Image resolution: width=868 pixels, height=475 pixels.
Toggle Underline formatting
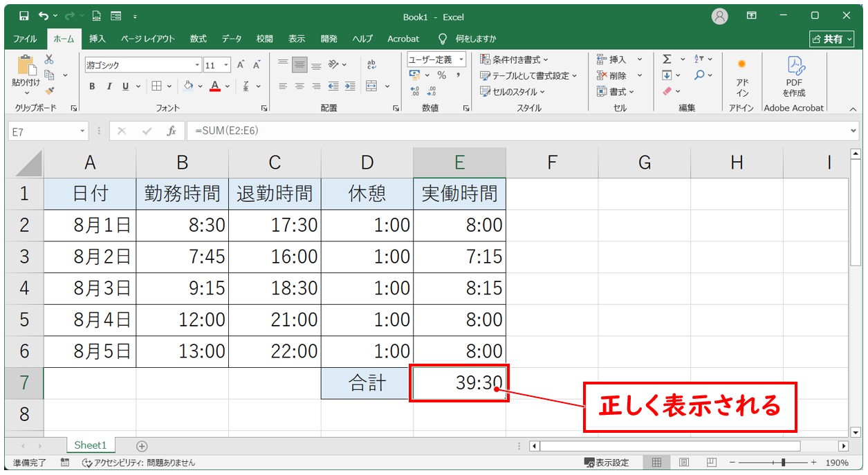125,86
